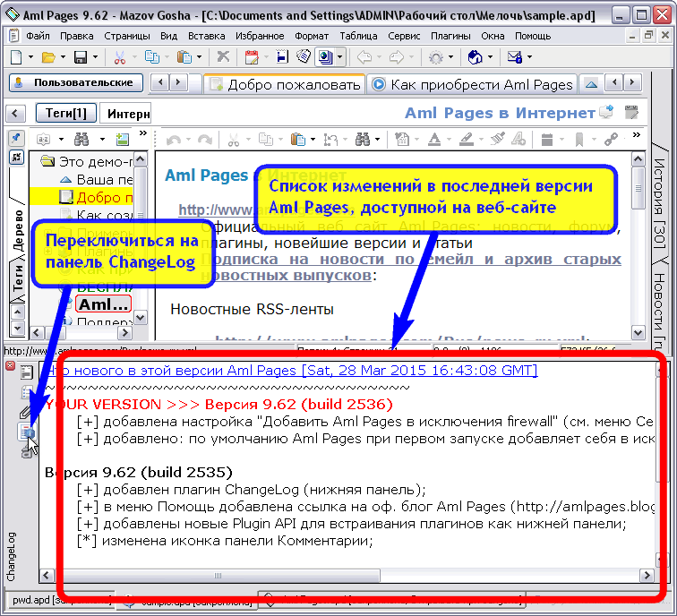The height and width of the screenshot is (616, 677).
Task: Undo the last edit in editor toolbar
Action: point(174,140)
